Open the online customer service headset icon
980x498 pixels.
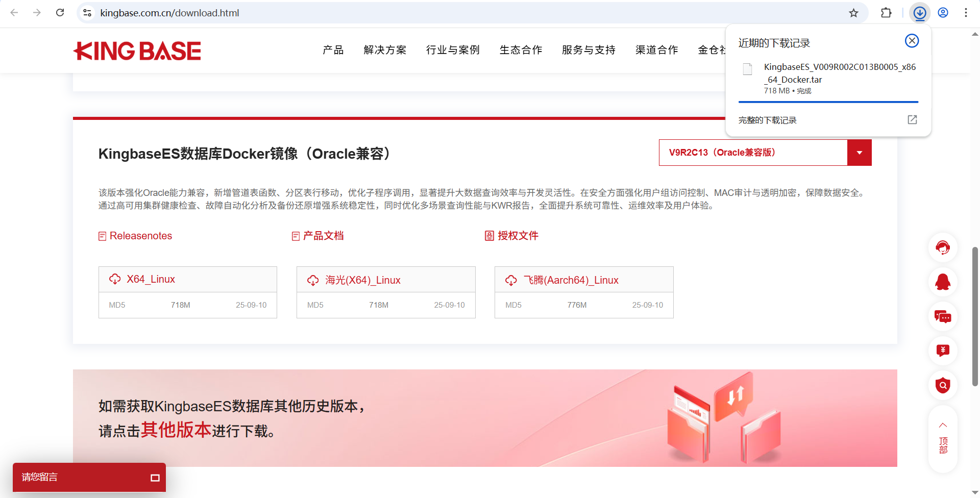click(943, 247)
